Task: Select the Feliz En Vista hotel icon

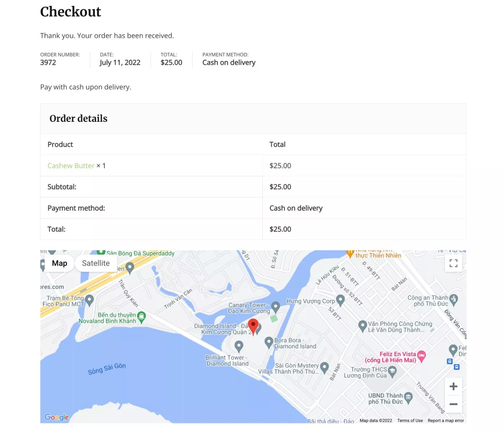Action: 422,356
